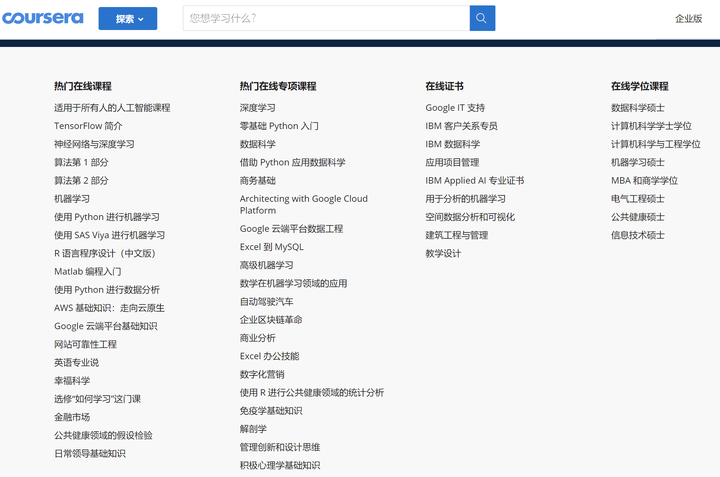This screenshot has height=477, width=720.
Task: Open 使用 Python 进行数据分析 link
Action: click(107, 290)
